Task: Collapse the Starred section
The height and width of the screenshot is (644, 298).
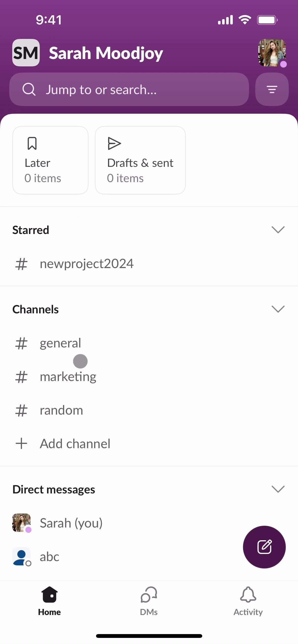Action: coord(278,230)
